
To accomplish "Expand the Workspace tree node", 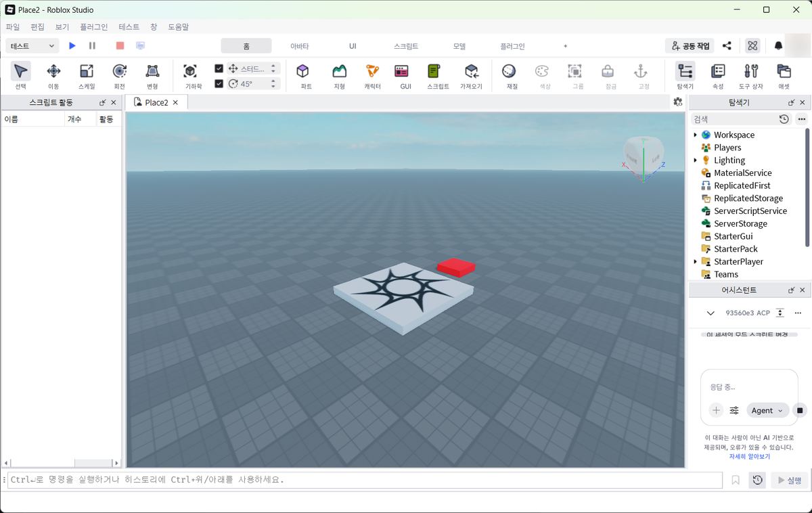I will point(695,135).
